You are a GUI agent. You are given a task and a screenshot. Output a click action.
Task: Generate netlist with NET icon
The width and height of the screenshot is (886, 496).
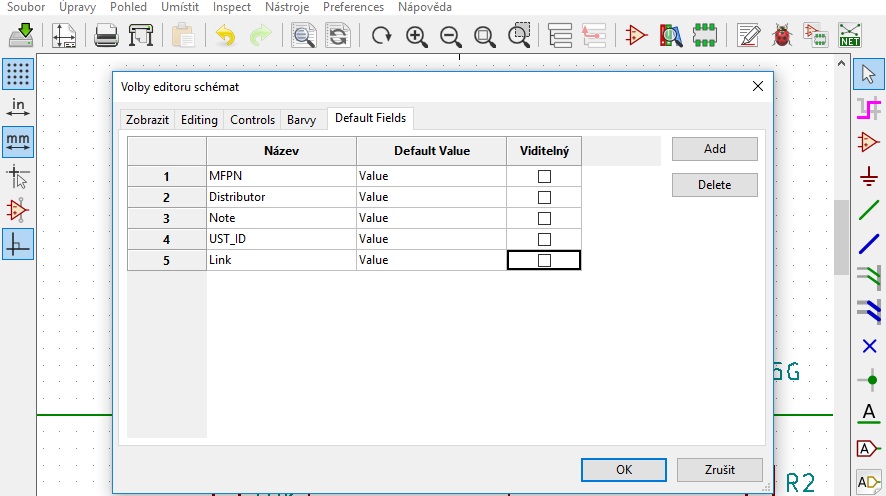click(849, 36)
